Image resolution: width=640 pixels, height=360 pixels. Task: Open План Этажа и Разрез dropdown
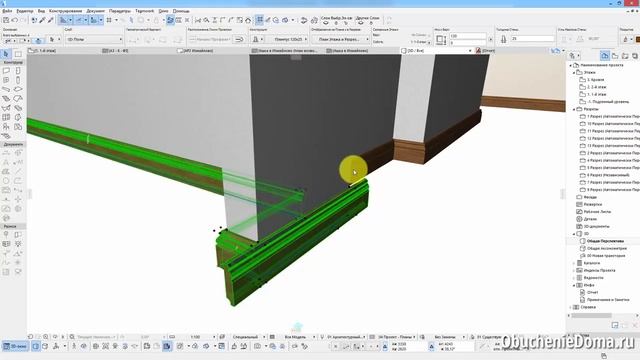[340, 40]
